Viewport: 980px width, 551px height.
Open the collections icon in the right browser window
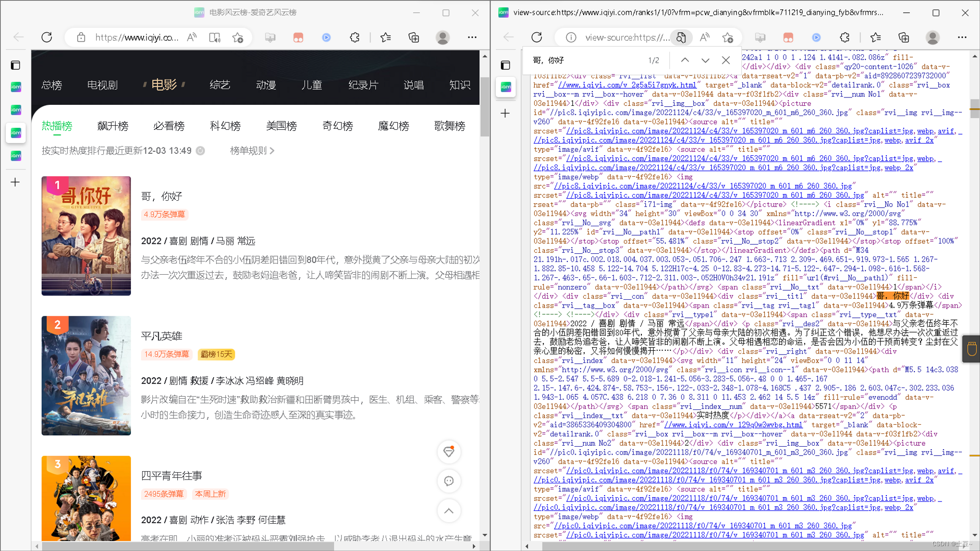(x=904, y=37)
